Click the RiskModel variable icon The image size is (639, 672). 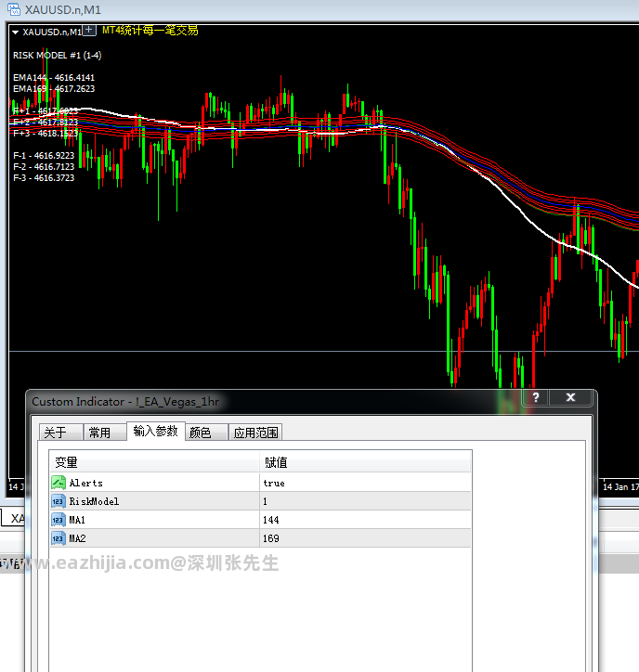click(59, 501)
